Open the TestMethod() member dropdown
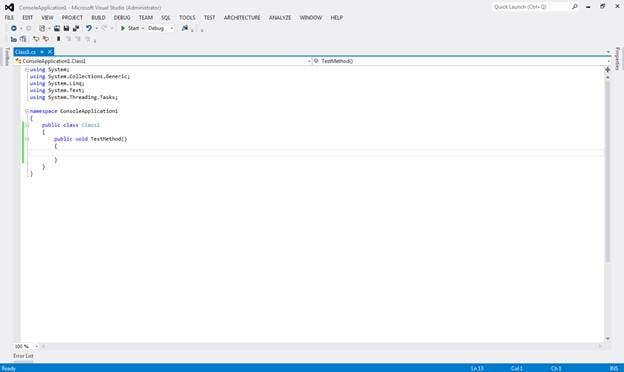Image resolution: width=624 pixels, height=372 pixels. click(x=462, y=61)
